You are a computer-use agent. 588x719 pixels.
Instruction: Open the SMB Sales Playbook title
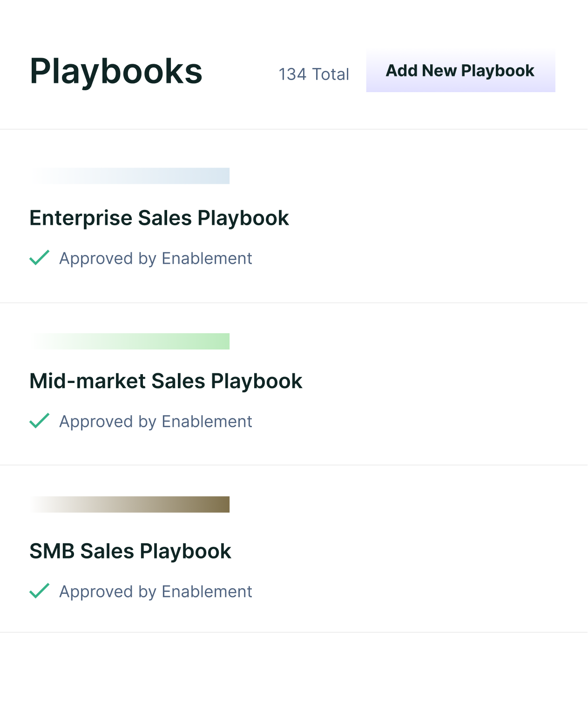click(x=130, y=551)
